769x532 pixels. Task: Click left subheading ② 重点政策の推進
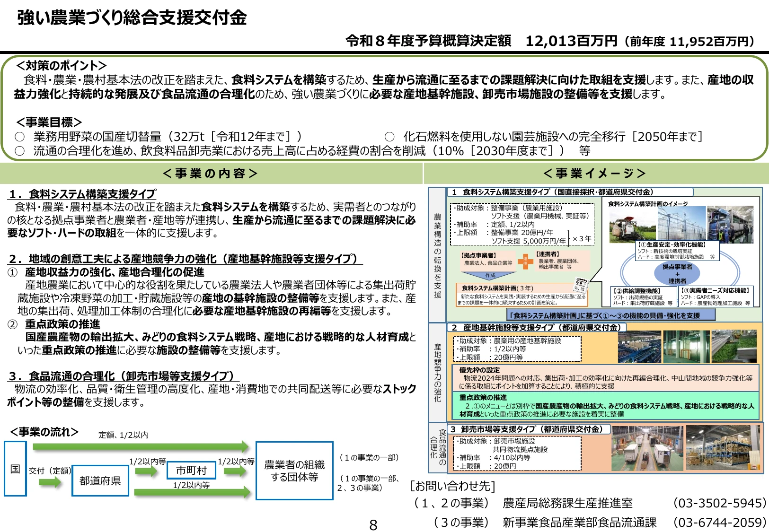click(x=54, y=324)
